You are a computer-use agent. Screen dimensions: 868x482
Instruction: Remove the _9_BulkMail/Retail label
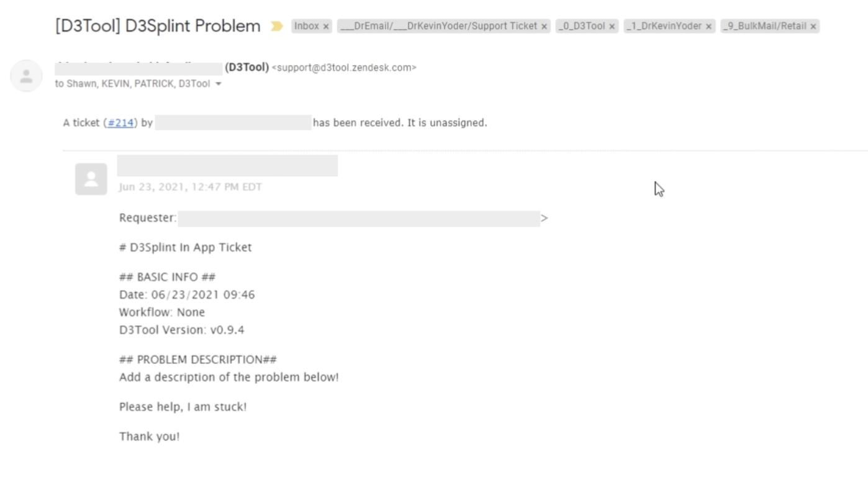pos(813,27)
